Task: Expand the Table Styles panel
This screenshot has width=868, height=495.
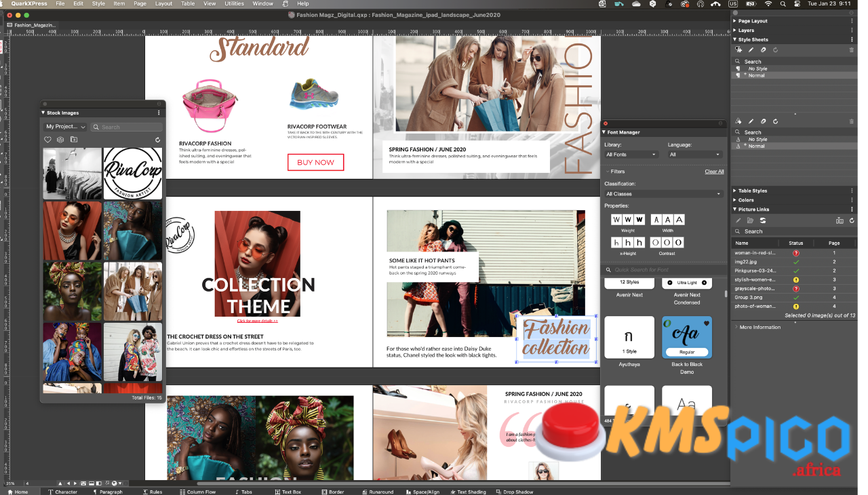Action: click(x=735, y=191)
